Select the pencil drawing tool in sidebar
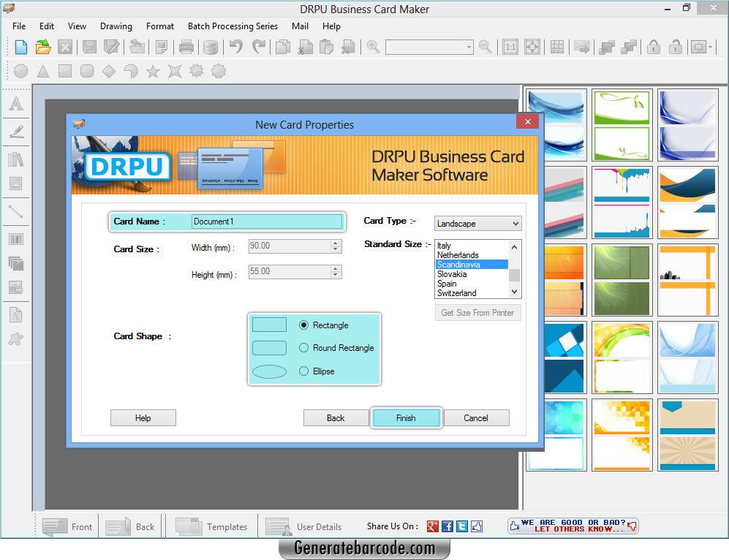 [16, 132]
